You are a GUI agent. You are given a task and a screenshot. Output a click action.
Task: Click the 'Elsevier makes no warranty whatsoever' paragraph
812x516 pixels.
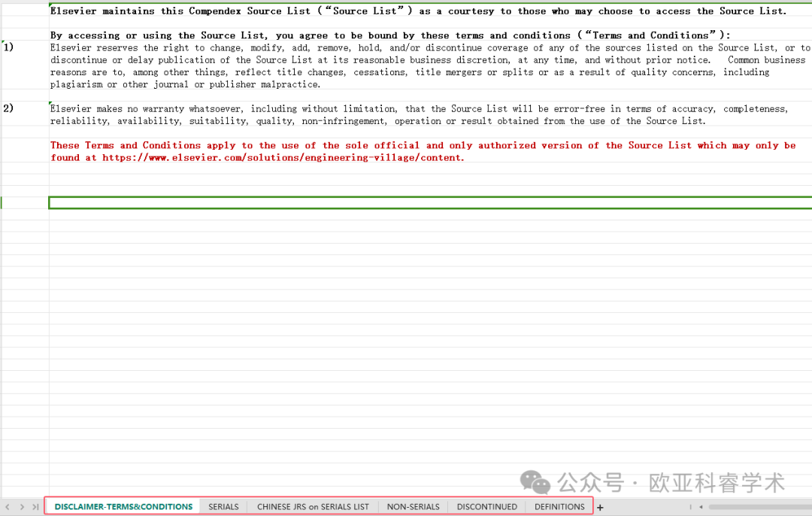coord(419,114)
